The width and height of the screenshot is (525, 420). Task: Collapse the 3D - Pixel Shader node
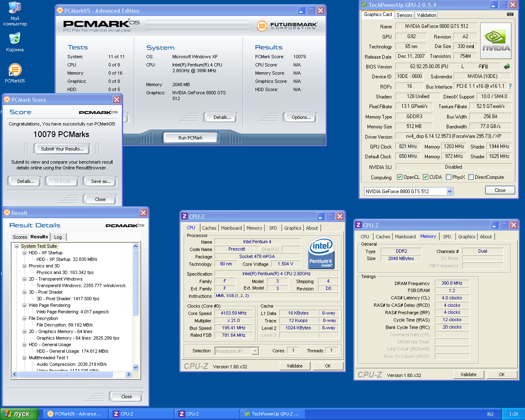coord(25,292)
